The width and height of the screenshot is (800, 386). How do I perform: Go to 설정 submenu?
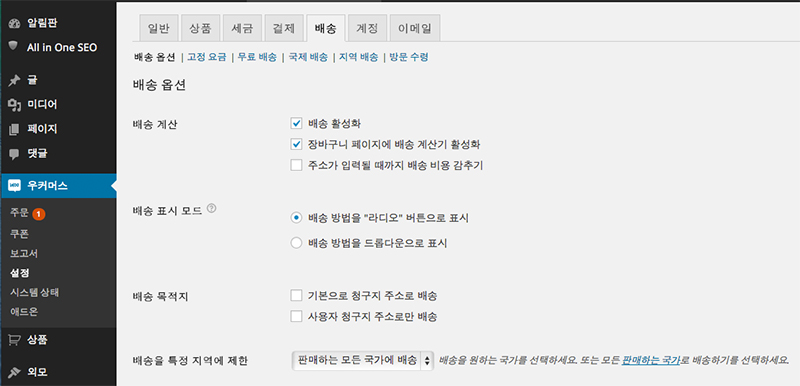pyautogui.click(x=19, y=273)
